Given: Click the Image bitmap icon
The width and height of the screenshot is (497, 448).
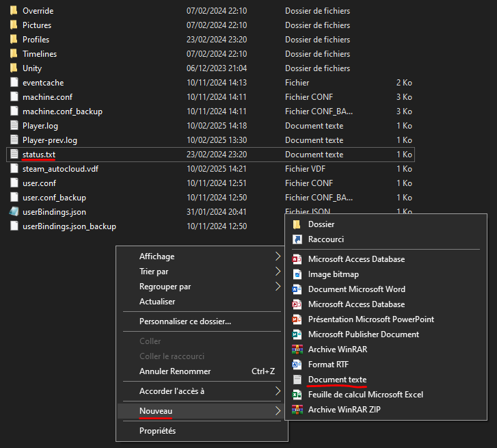Looking at the screenshot, I should 297,274.
